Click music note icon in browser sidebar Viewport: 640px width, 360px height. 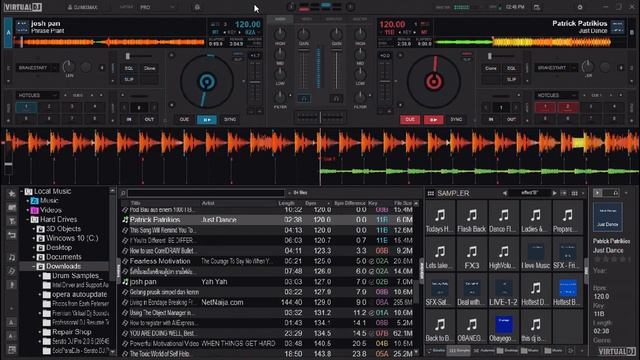(x=12, y=257)
